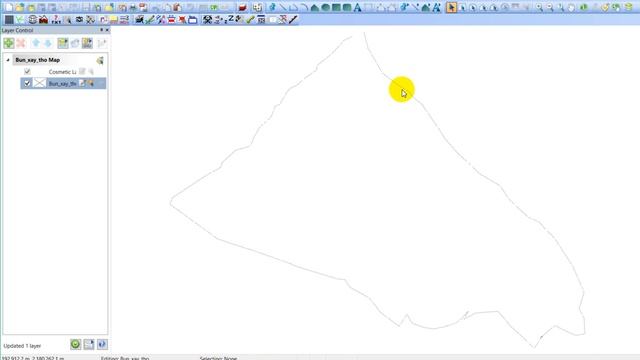This screenshot has width=640, height=360.
Task: Click the red book Help icon
Action: pyautogui.click(x=242, y=8)
